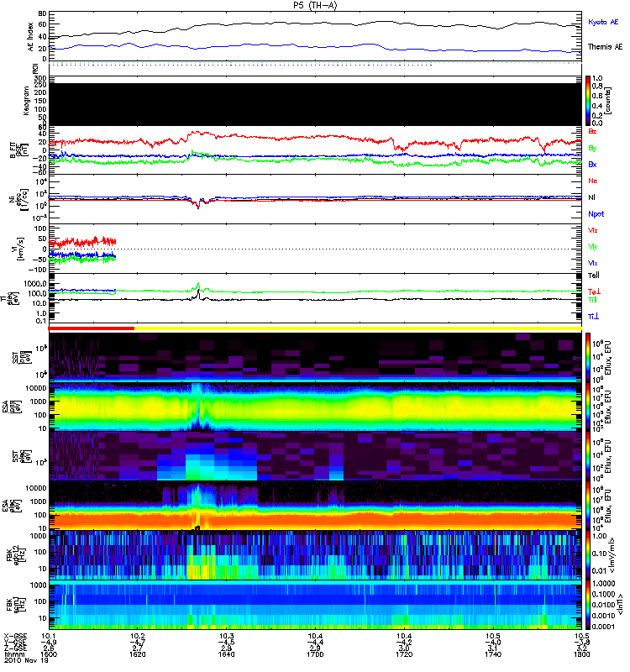Click the blue Vix velocity legend label

pyautogui.click(x=593, y=263)
